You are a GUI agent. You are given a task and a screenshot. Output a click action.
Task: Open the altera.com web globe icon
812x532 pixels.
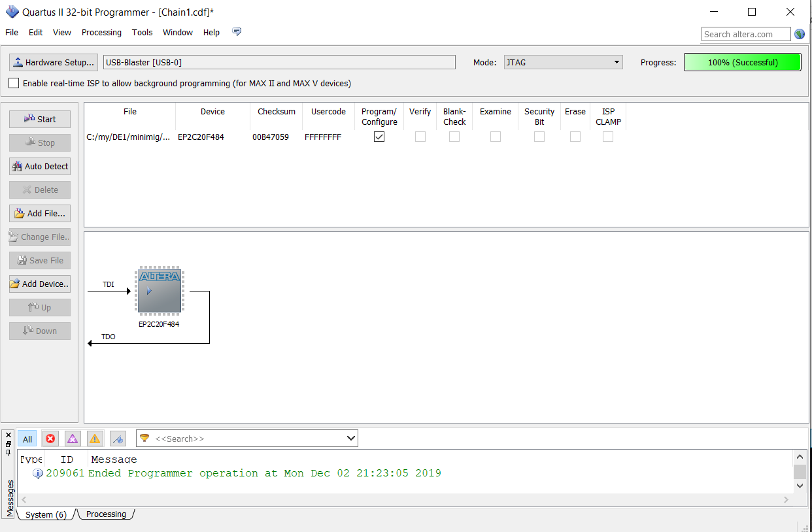[800, 34]
